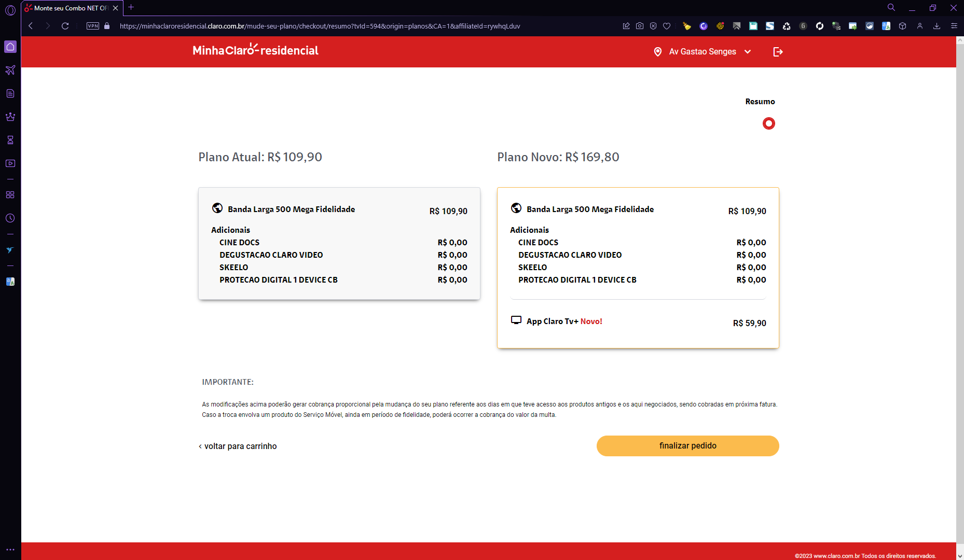Click the location pin icon in header

(658, 52)
